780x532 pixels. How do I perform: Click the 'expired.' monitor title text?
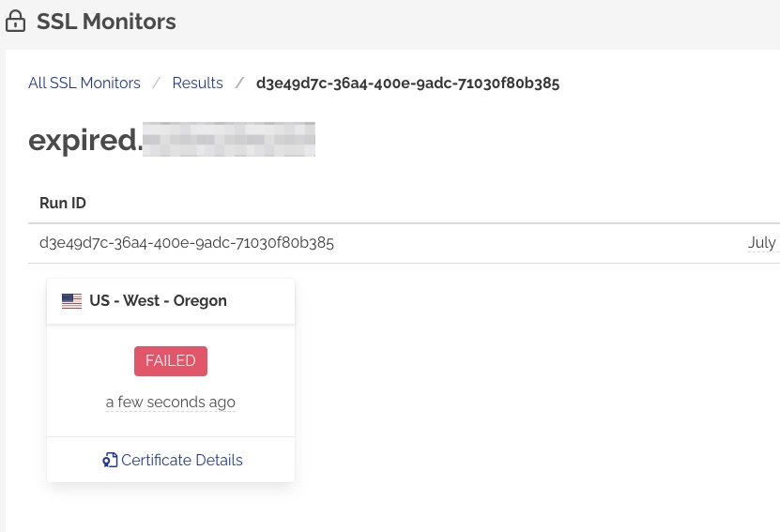84,140
